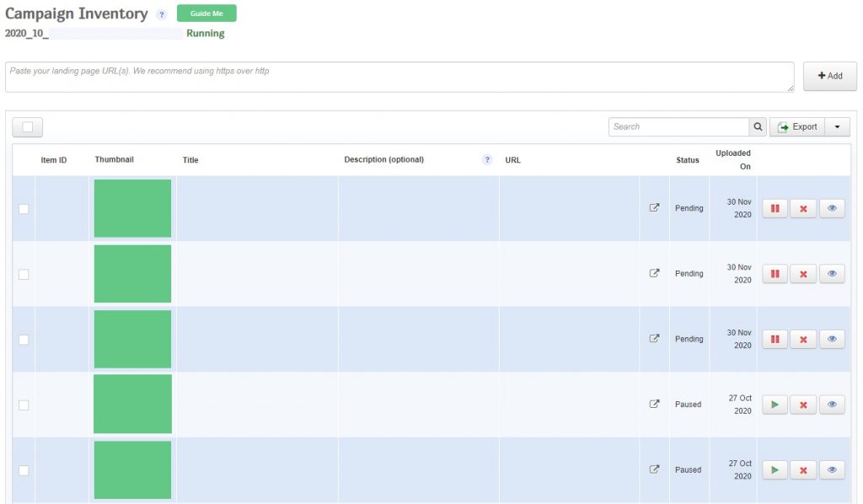The image size is (863, 504).
Task: Click the search magnifier icon
Action: [x=757, y=126]
